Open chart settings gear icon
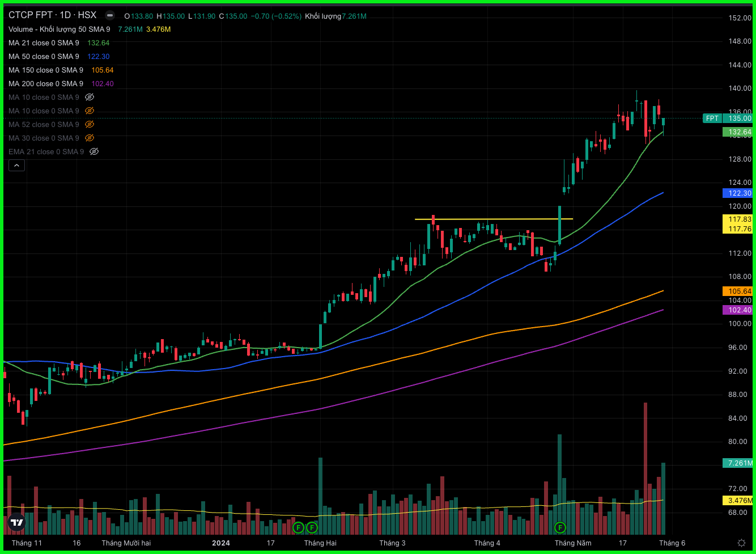The image size is (756, 554). pos(741,543)
